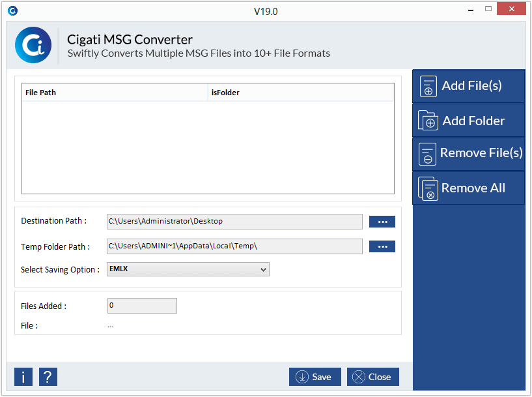Click the File Path column header

click(115, 93)
